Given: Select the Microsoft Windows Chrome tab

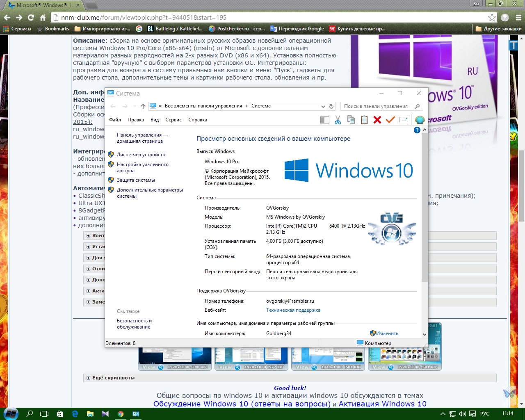Looking at the screenshot, I should coord(44,5).
